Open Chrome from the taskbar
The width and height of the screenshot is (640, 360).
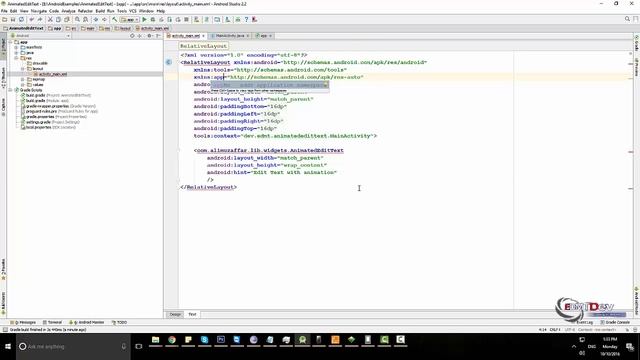(172, 340)
